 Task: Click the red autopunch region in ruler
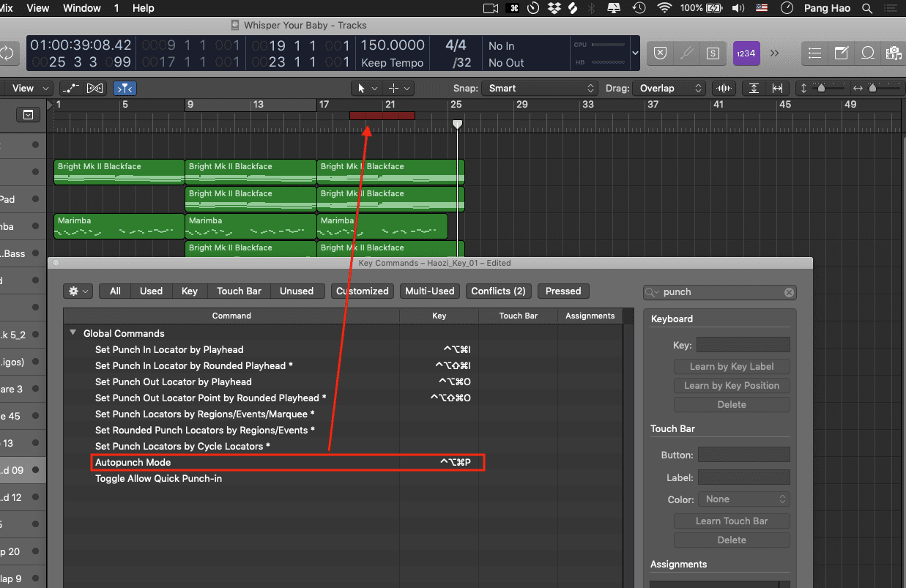382,116
